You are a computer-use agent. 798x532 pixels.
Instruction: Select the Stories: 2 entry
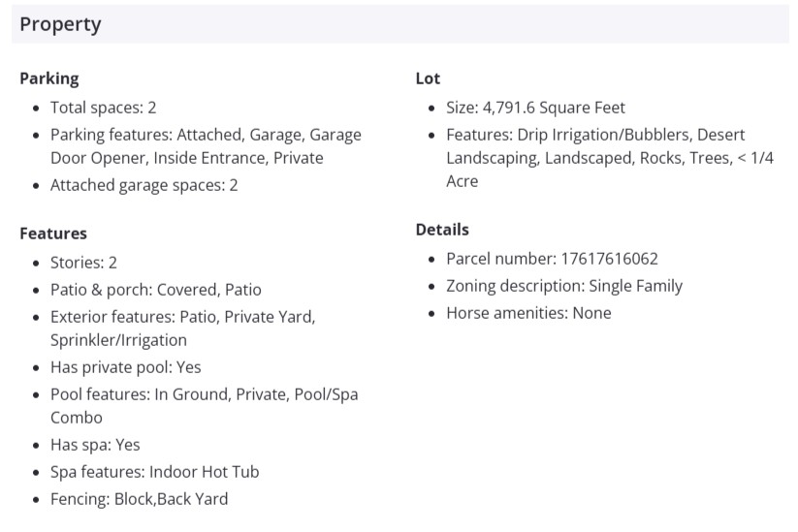(83, 263)
